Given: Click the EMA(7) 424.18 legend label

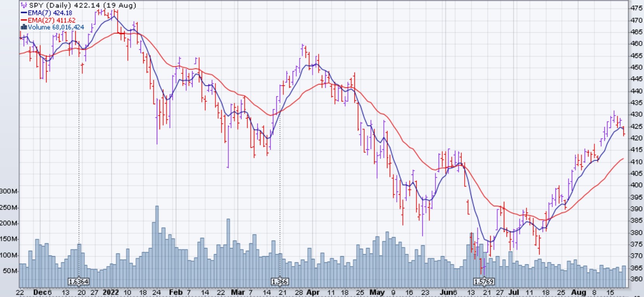Looking at the screenshot, I should (x=50, y=13).
